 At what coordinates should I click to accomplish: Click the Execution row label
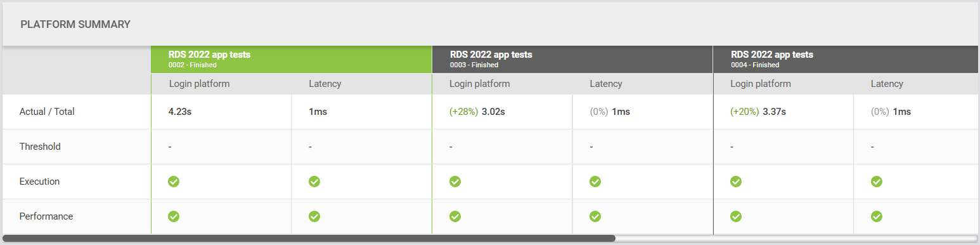coord(39,182)
